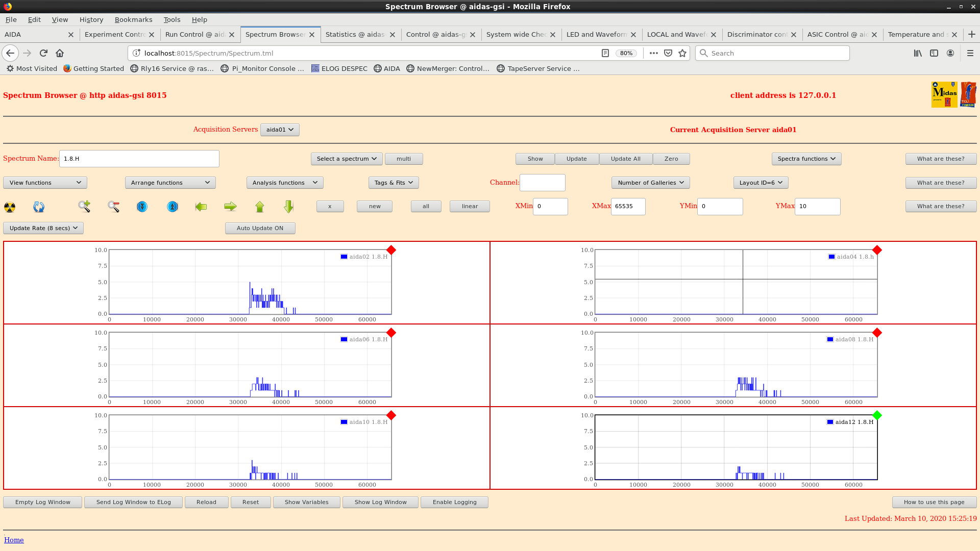
Task: Click the Home link
Action: click(x=14, y=540)
